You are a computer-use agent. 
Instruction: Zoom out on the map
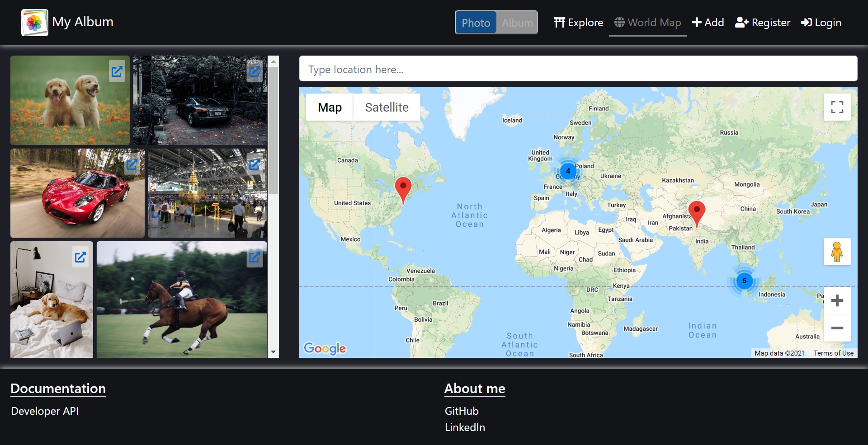[x=837, y=328]
